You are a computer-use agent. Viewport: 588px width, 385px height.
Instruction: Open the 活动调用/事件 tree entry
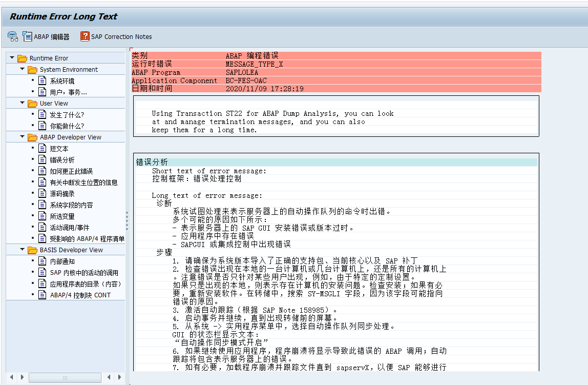tap(69, 228)
